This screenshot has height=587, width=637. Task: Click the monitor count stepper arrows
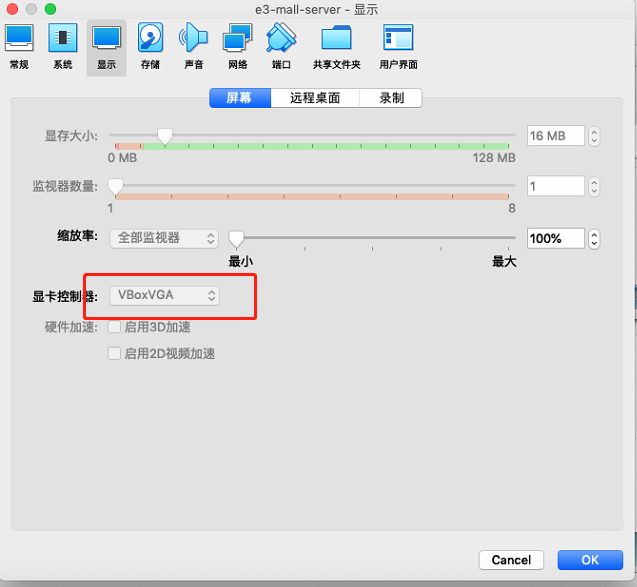[x=594, y=186]
